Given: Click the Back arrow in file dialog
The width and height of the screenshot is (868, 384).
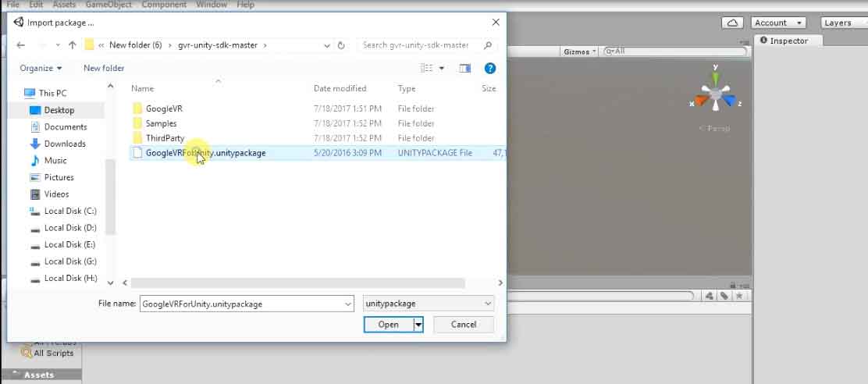Looking at the screenshot, I should pos(20,45).
